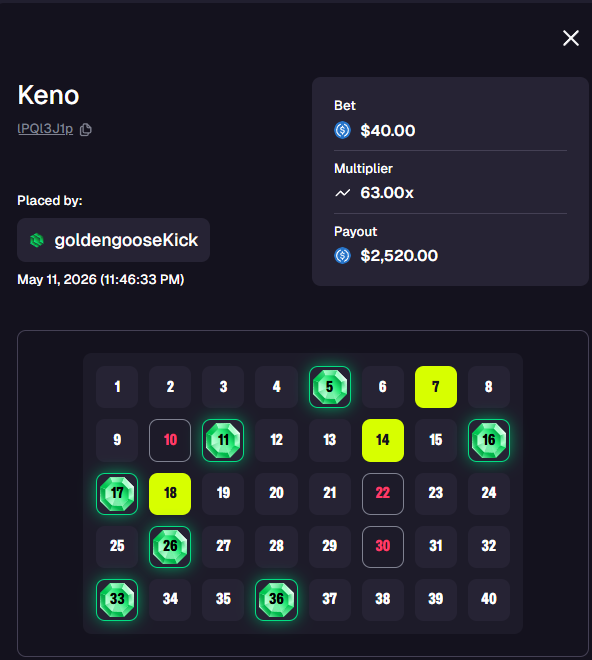Image resolution: width=592 pixels, height=660 pixels.
Task: Click Keno tile number 32
Action: point(489,546)
